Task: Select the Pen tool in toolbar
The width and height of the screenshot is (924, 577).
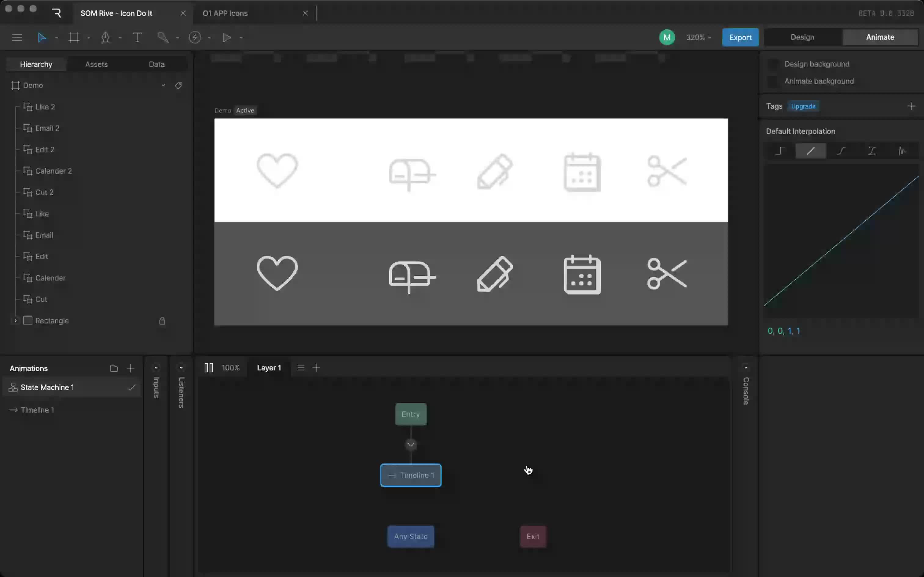Action: (105, 37)
